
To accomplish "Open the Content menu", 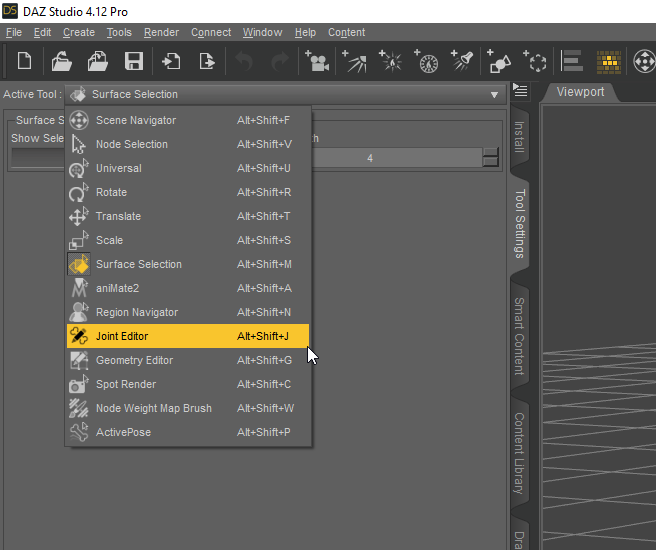I will pos(346,32).
